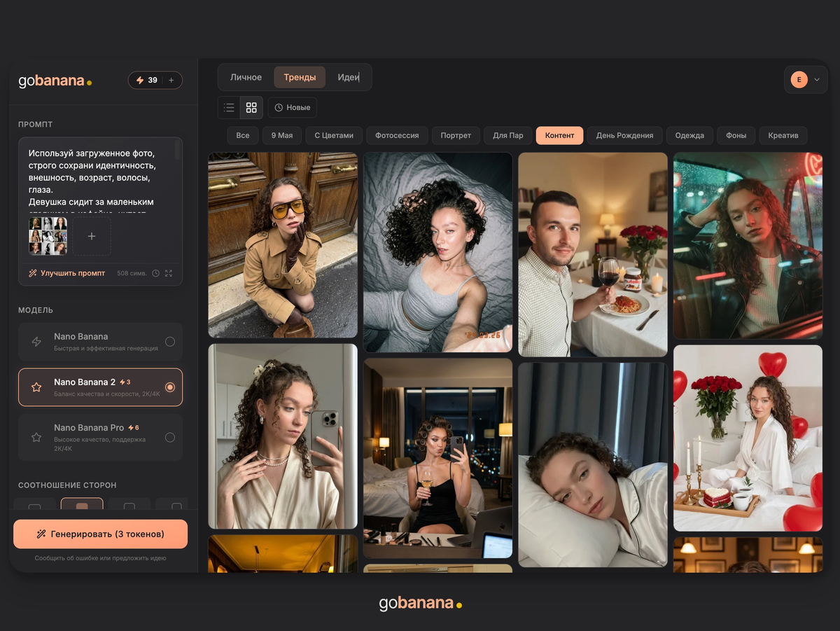This screenshot has width=840, height=631.
Task: Click Генерировать (3 токенов) button
Action: [101, 534]
